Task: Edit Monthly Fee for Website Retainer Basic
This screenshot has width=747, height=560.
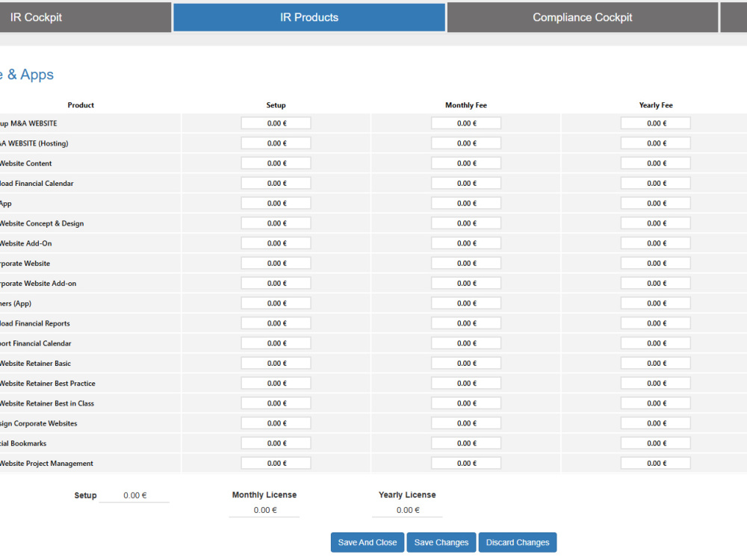Action: [x=466, y=364]
